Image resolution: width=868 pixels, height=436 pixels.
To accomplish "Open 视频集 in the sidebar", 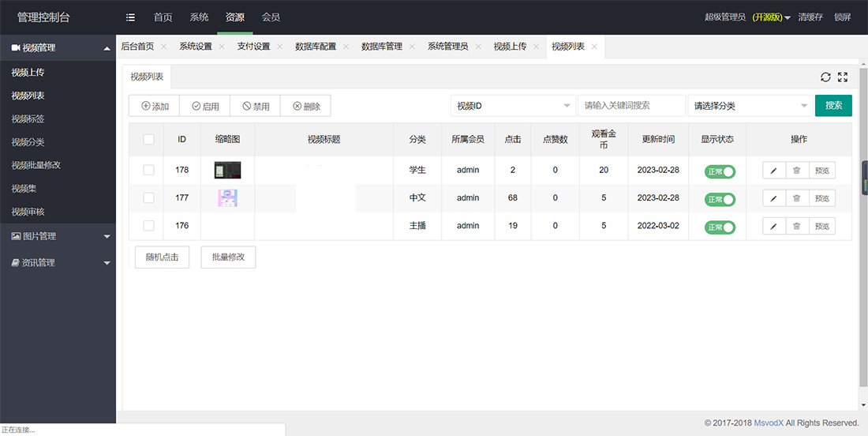I will (24, 189).
